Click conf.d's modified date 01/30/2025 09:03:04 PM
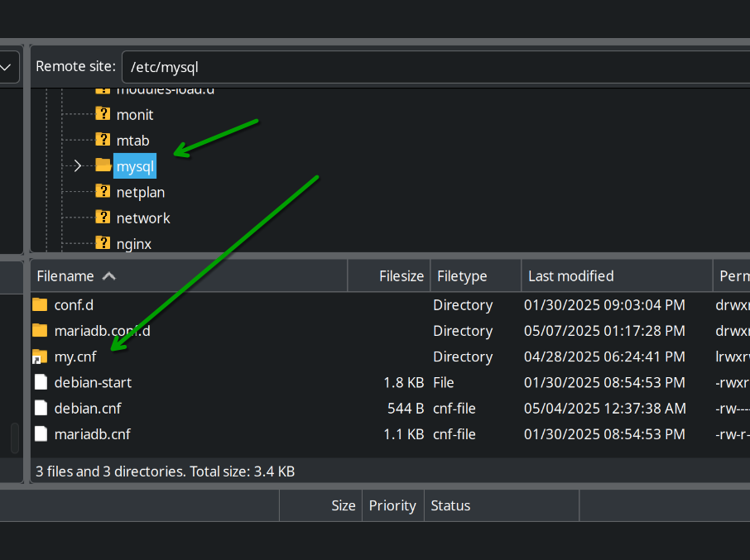Image resolution: width=750 pixels, height=560 pixels. (604, 305)
